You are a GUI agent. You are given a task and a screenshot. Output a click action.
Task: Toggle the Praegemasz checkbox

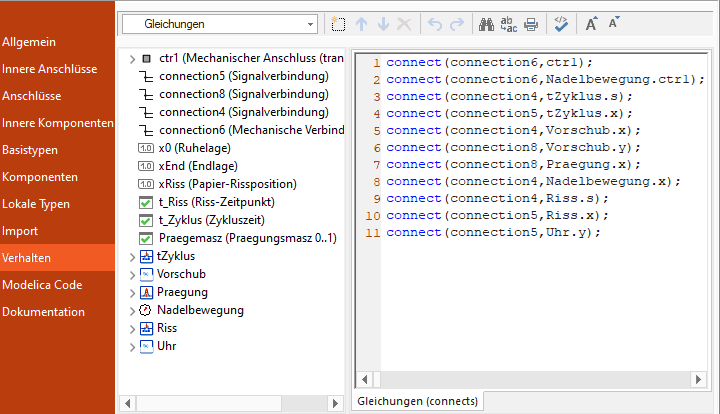(x=146, y=238)
